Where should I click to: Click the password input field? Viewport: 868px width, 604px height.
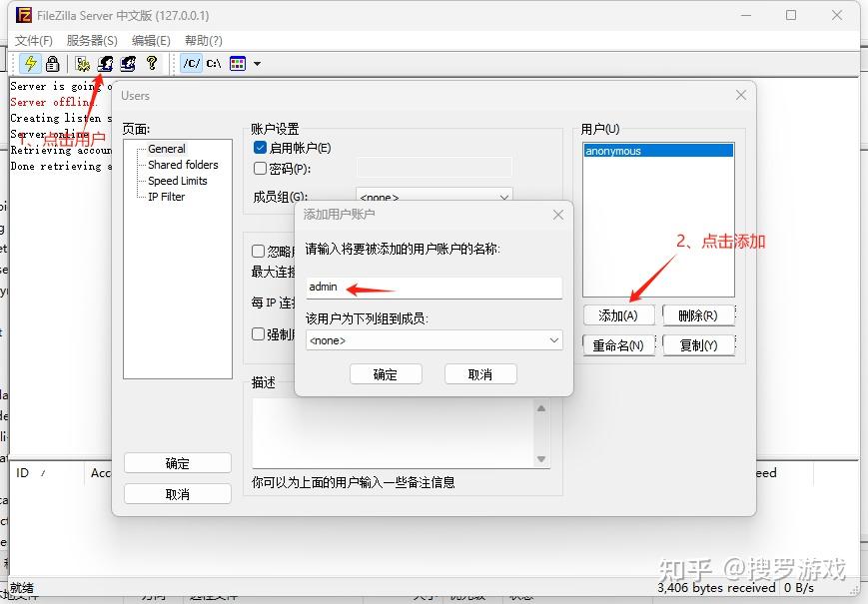click(x=434, y=167)
